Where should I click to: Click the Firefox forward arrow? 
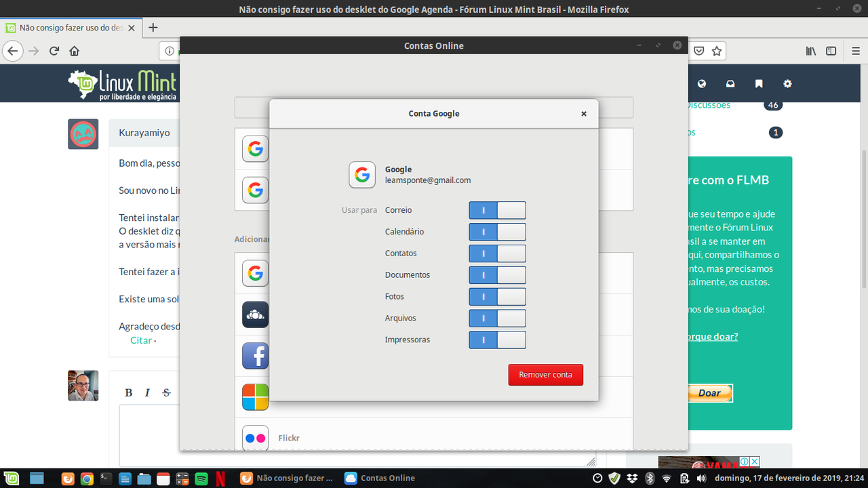click(x=33, y=51)
